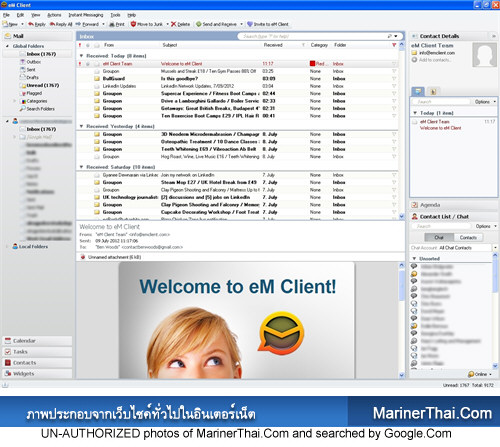Open the Send and Receive dropdown arrow
This screenshot has height=447, width=500.
pyautogui.click(x=242, y=24)
